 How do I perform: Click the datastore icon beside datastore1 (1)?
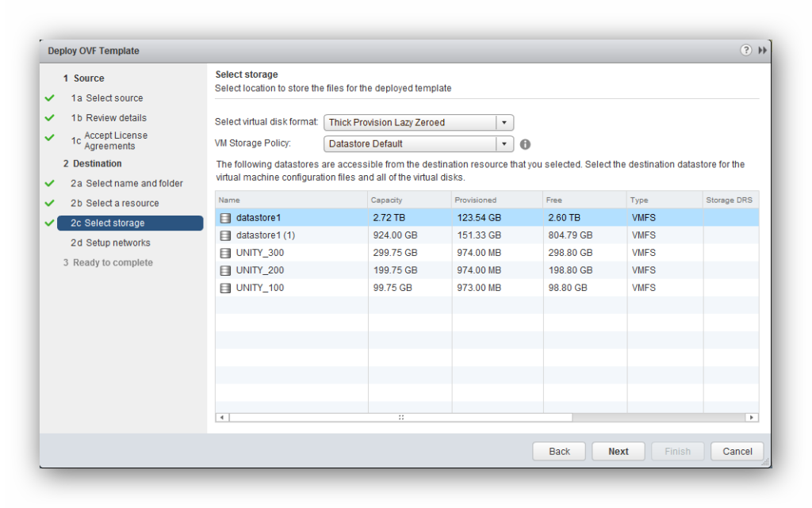tap(225, 235)
